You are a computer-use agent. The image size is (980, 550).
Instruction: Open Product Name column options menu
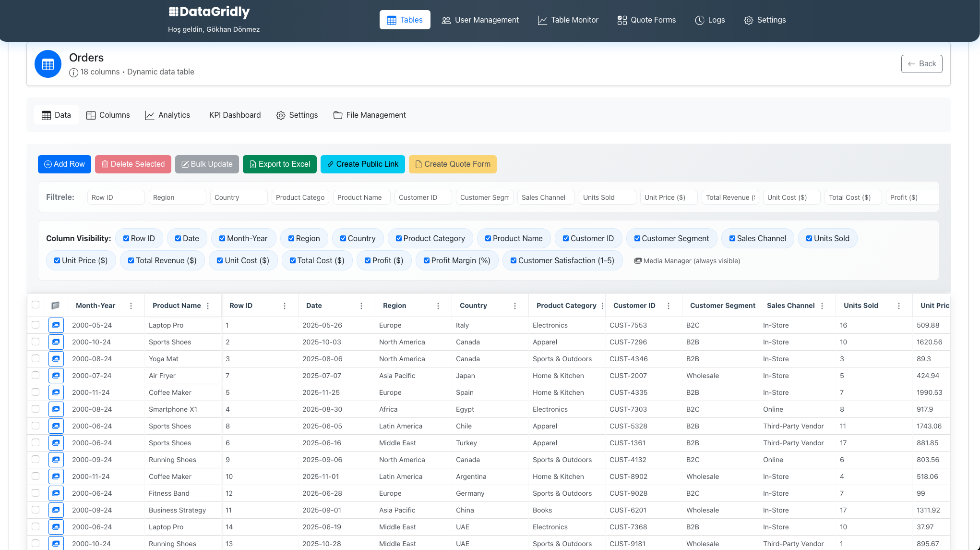click(208, 306)
